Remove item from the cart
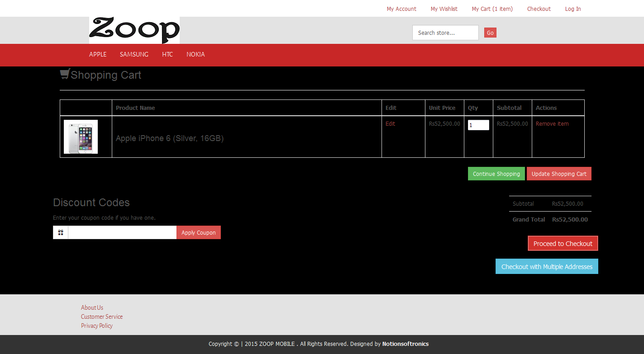The width and height of the screenshot is (644, 354). (552, 123)
